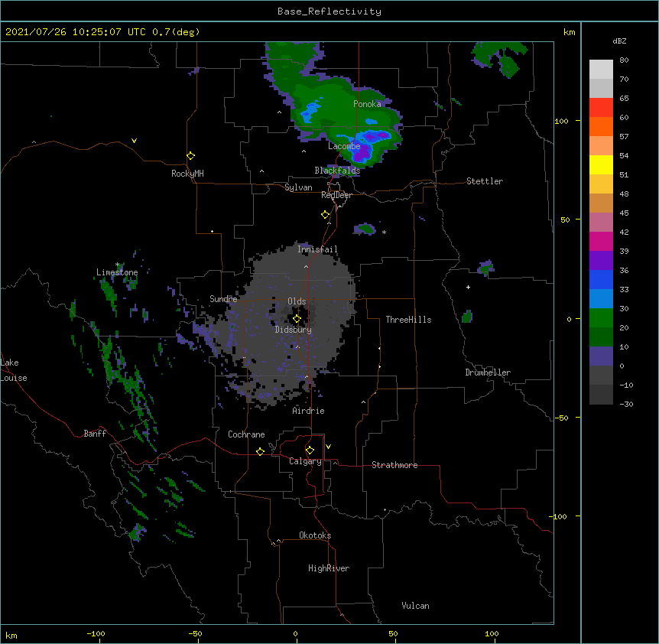The width and height of the screenshot is (659, 644).
Task: Click the yellow diamond marker above Calgary label
Action: [x=310, y=450]
